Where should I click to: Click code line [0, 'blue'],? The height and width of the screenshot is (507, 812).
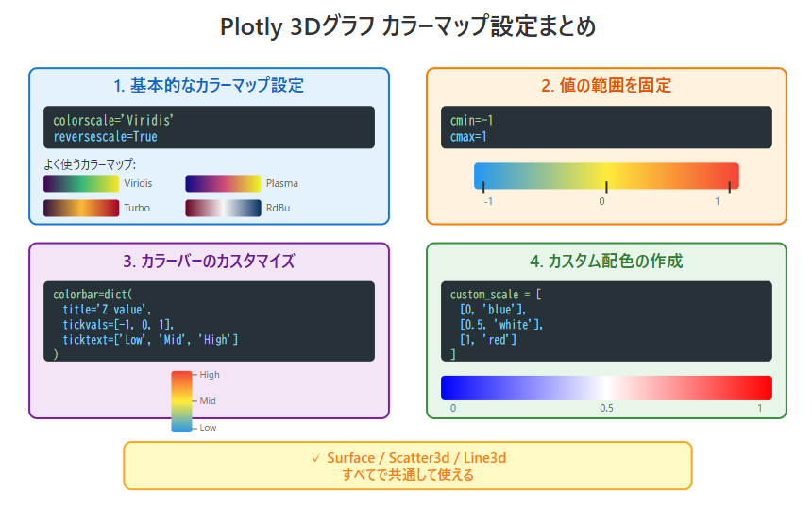click(x=493, y=309)
